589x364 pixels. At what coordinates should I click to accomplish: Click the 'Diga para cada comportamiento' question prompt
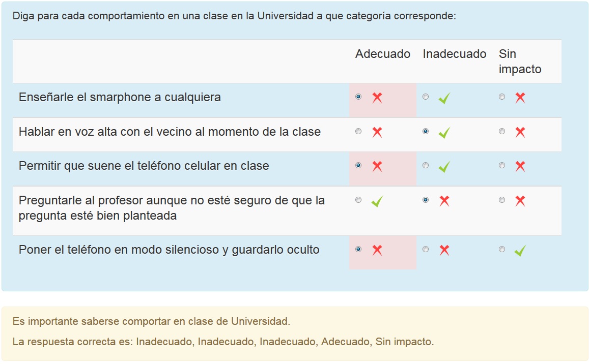[x=234, y=16]
